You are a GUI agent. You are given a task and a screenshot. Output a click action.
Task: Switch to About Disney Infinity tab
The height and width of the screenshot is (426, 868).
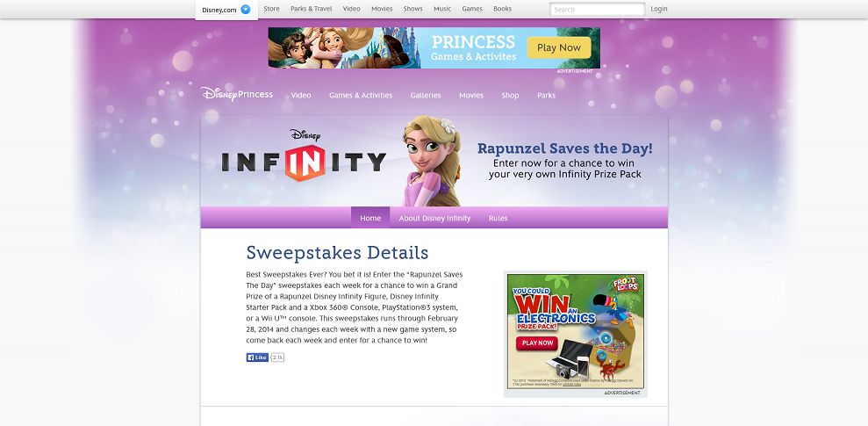point(434,218)
